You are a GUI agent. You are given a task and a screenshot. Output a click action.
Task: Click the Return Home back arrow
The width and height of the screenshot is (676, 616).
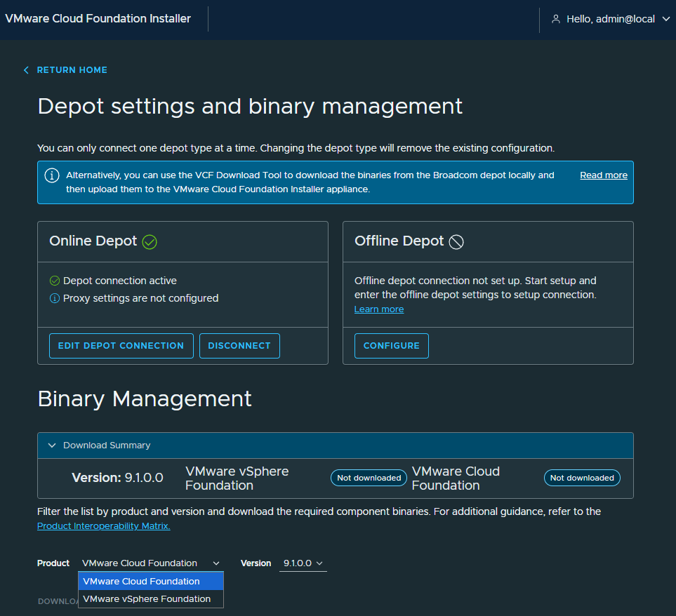[26, 69]
